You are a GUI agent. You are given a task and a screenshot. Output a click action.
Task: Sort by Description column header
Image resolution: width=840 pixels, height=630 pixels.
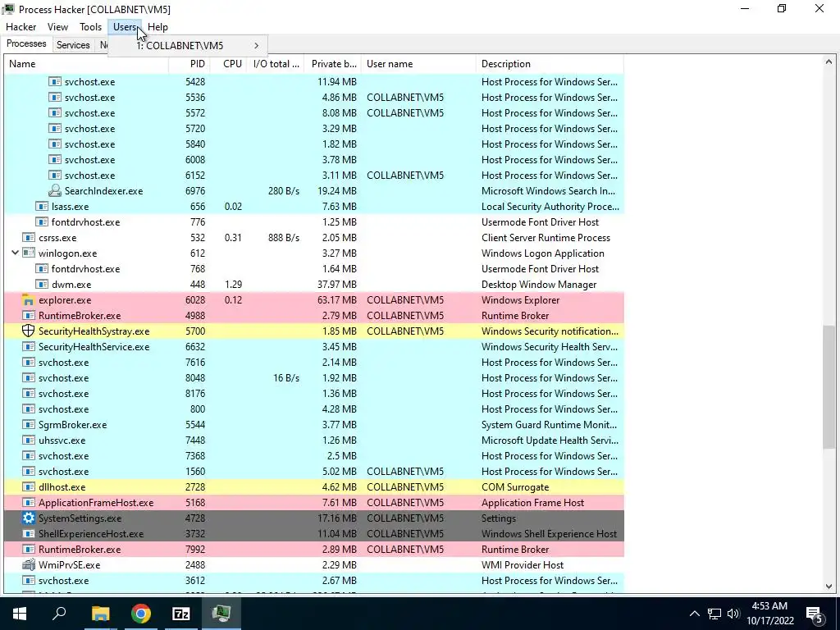[550, 64]
